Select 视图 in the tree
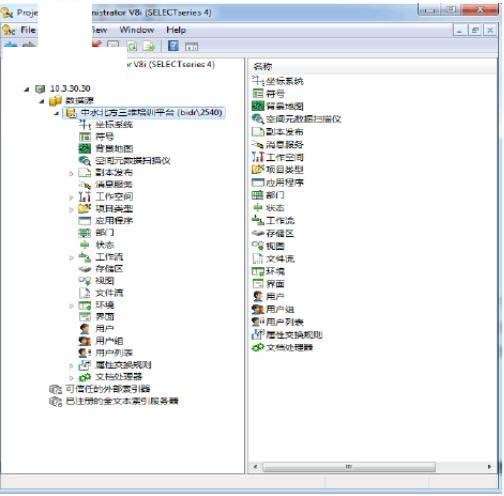The width and height of the screenshot is (504, 496). coord(105,281)
